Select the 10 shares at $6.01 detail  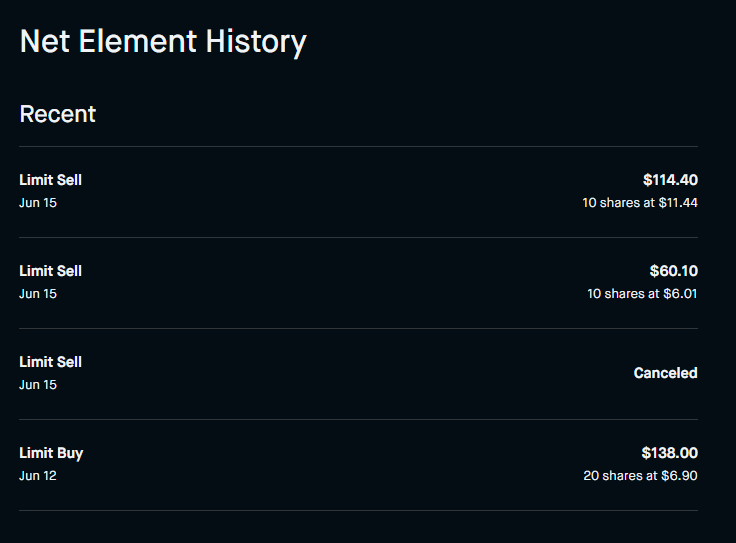(642, 294)
